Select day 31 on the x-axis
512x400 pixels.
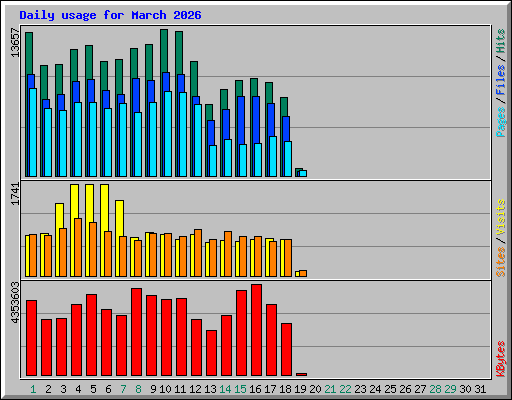point(480,389)
